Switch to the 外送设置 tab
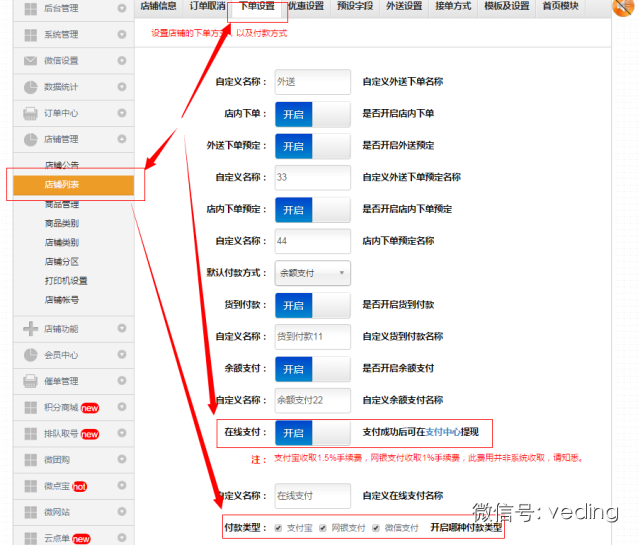 click(404, 7)
